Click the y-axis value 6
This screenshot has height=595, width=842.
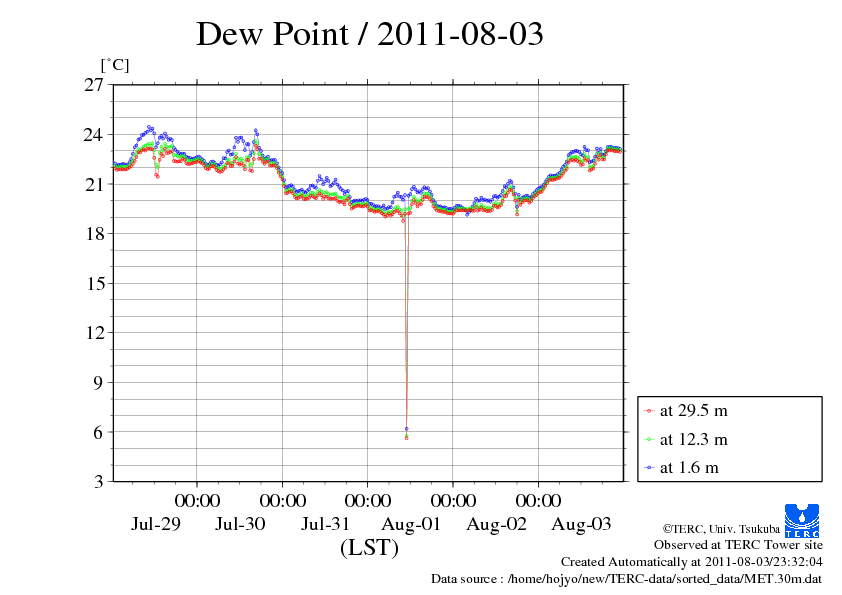coord(98,432)
